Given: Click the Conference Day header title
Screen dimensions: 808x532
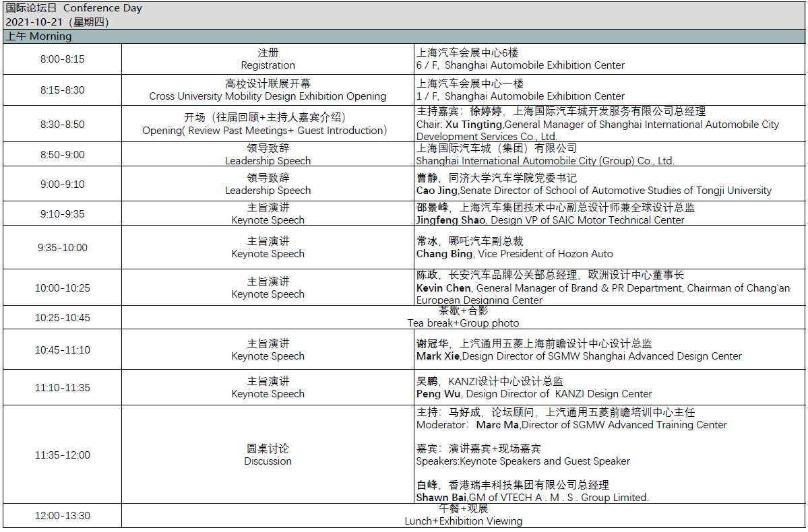Looking at the screenshot, I should tap(74, 9).
